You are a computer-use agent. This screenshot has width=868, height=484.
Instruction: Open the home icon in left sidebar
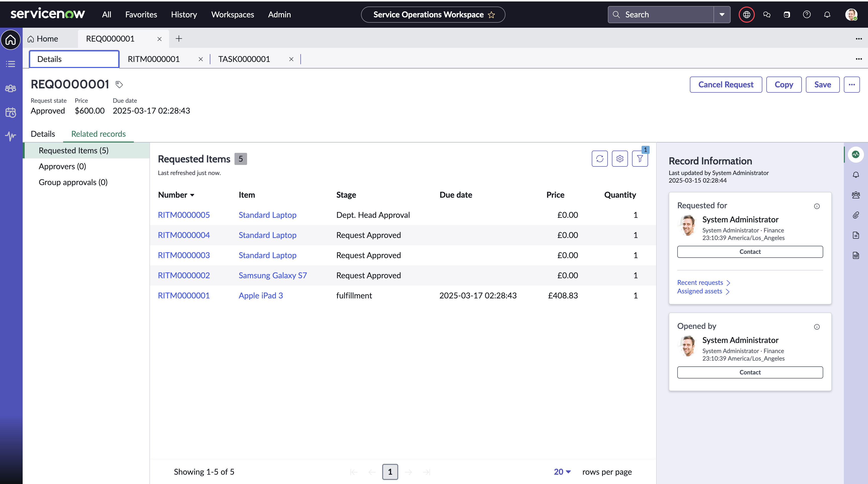[11, 40]
